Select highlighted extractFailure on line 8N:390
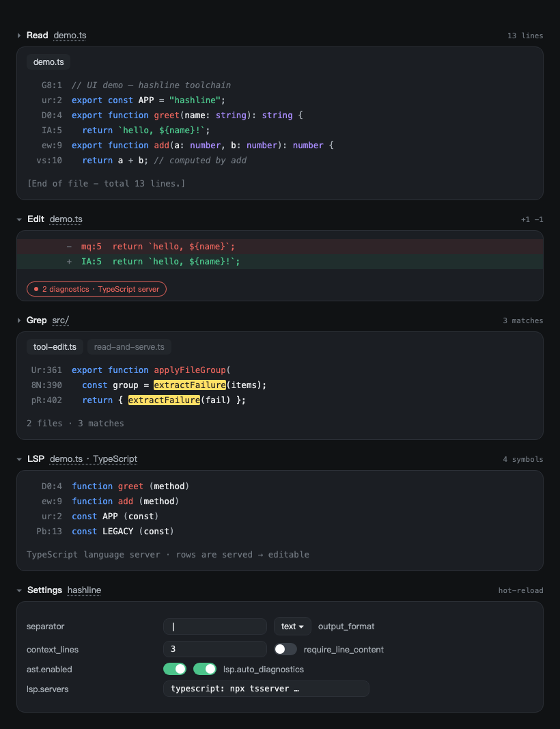560x729 pixels. click(x=190, y=385)
